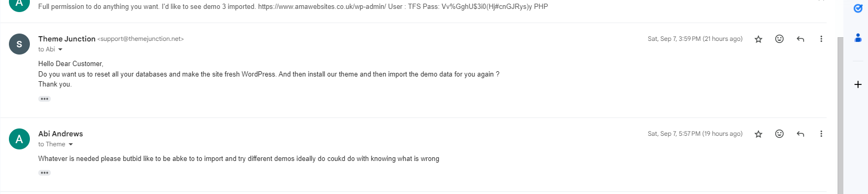Reply to Theme Junction's message
This screenshot has width=868, height=194.
pos(800,39)
